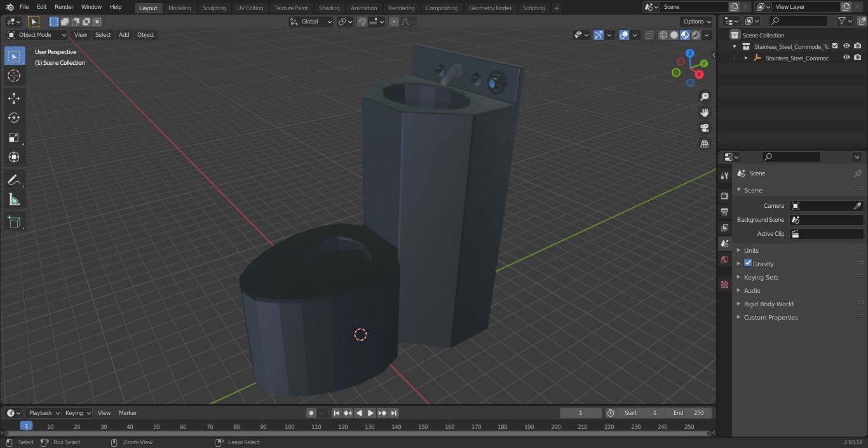Activate the Rotate tool
Screen dimensions: 868x448
click(14, 118)
